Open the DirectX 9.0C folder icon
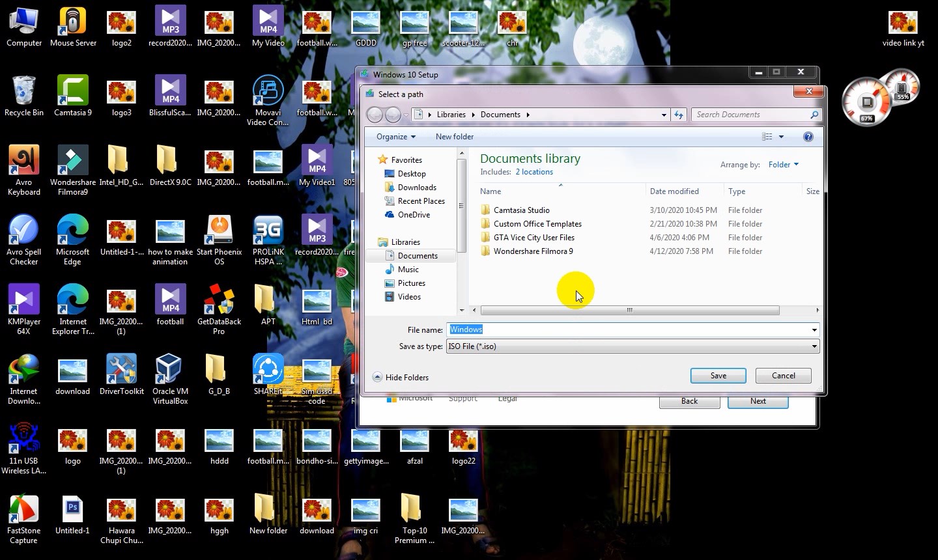The width and height of the screenshot is (938, 560). pos(171,166)
